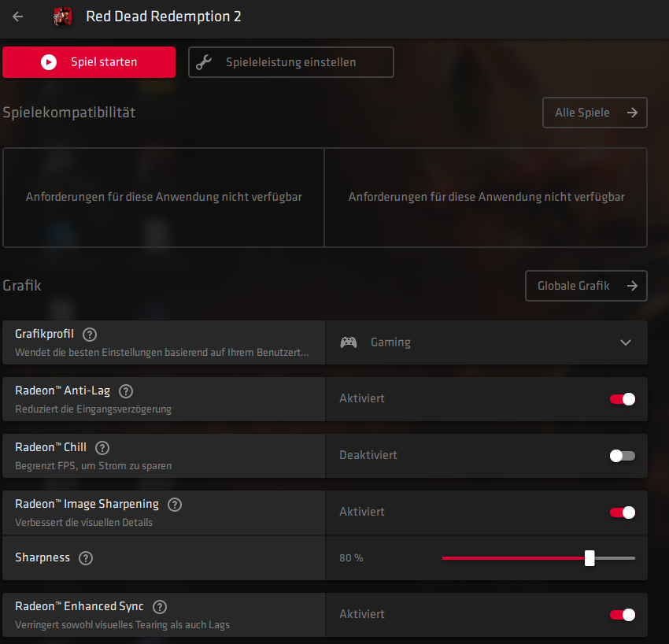Click the left 'Anforderungen für diese Anwendung nicht verfügbar' panel
Image resolution: width=669 pixels, height=644 pixels.
[164, 197]
